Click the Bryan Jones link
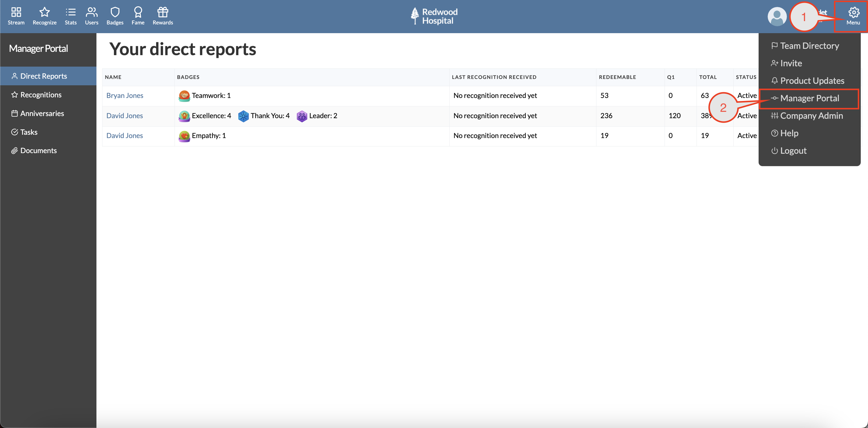The height and width of the screenshot is (428, 868). [x=124, y=95]
